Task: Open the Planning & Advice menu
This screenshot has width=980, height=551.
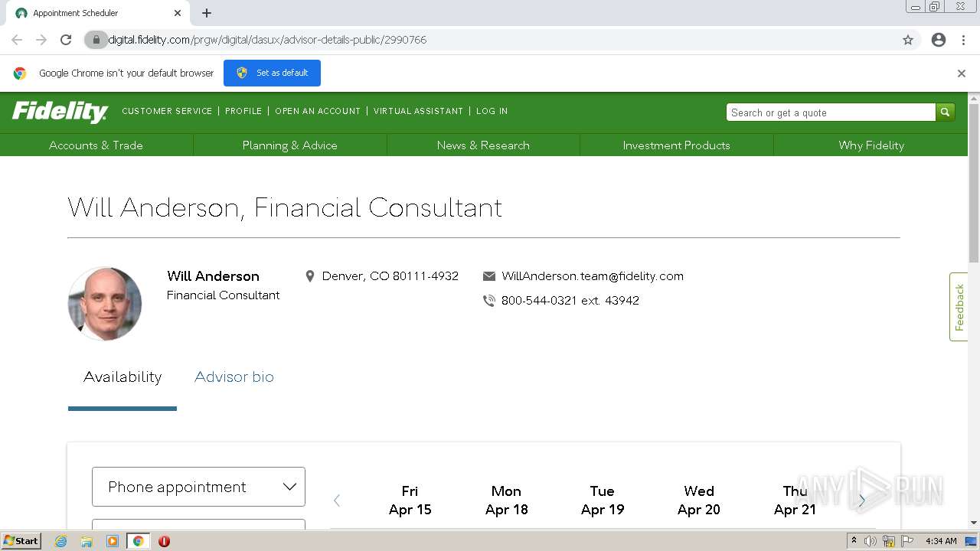Action: click(289, 145)
